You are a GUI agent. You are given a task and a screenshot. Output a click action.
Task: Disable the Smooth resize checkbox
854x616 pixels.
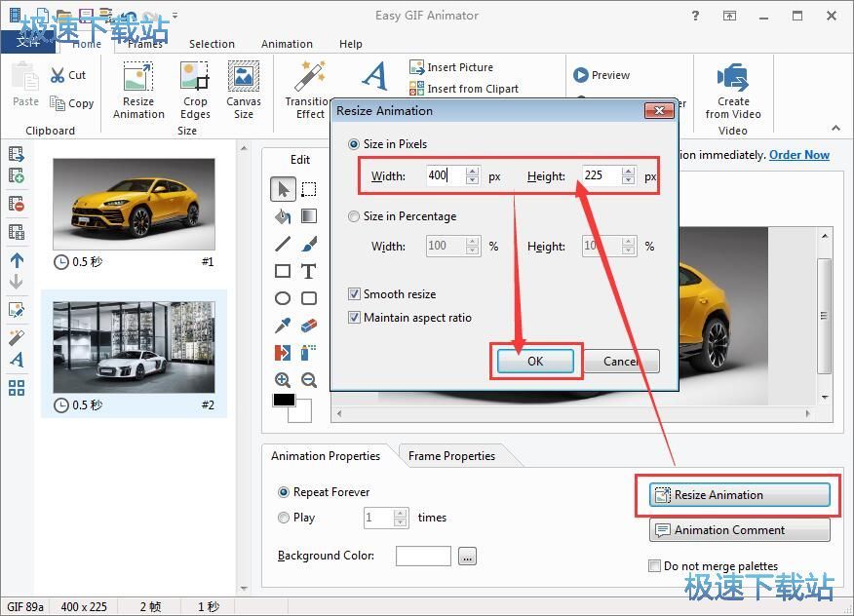[354, 293]
